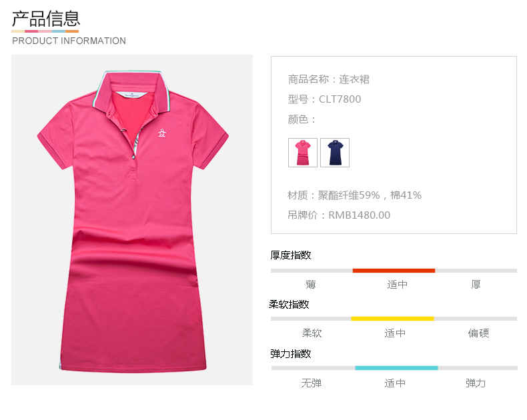
Task: Click the product name 连衣裙 text
Action: (x=354, y=79)
